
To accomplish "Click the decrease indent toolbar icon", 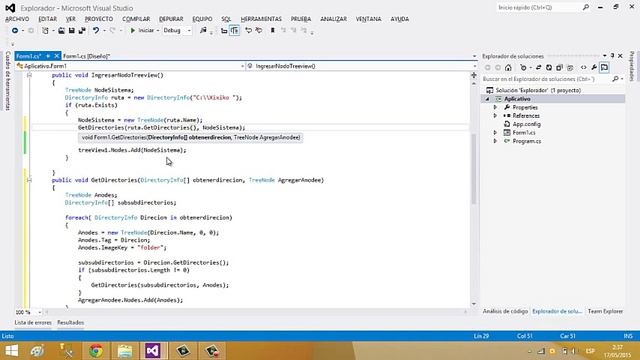I will [x=224, y=31].
